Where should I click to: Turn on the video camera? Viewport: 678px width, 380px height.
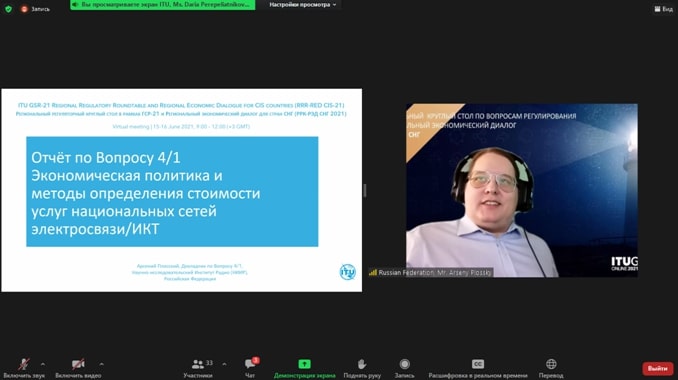click(x=78, y=368)
